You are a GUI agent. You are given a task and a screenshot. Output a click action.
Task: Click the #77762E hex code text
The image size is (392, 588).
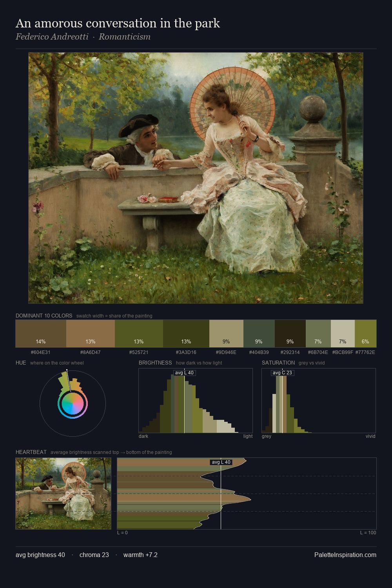[365, 352]
